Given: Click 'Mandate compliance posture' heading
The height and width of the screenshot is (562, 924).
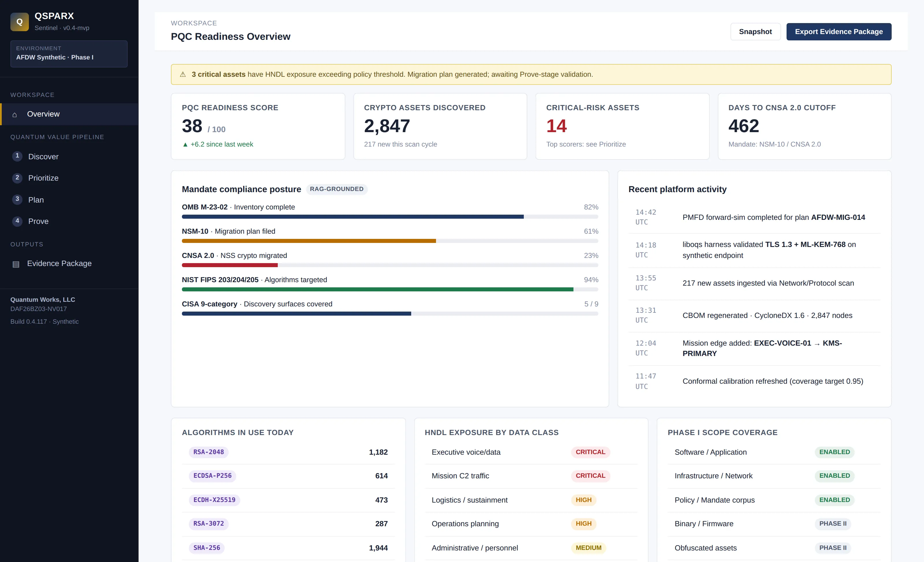Looking at the screenshot, I should (241, 190).
